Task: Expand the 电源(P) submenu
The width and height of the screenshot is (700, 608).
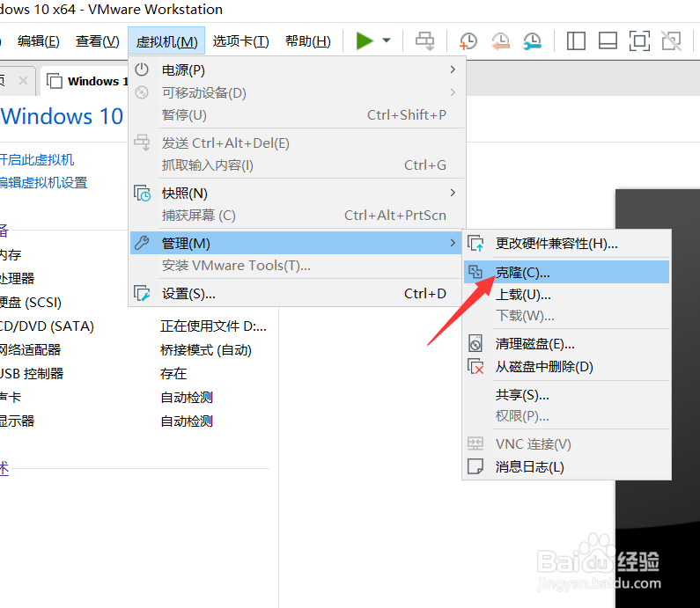Action: click(297, 70)
